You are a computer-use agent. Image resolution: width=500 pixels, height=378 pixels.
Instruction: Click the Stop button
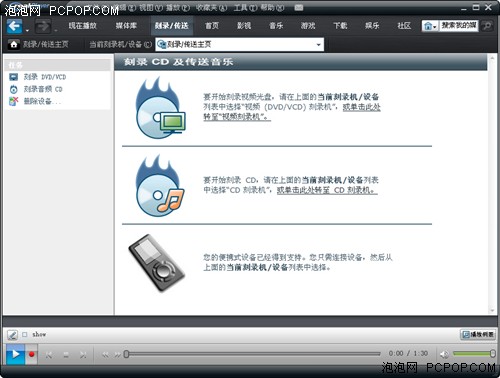(x=66, y=355)
